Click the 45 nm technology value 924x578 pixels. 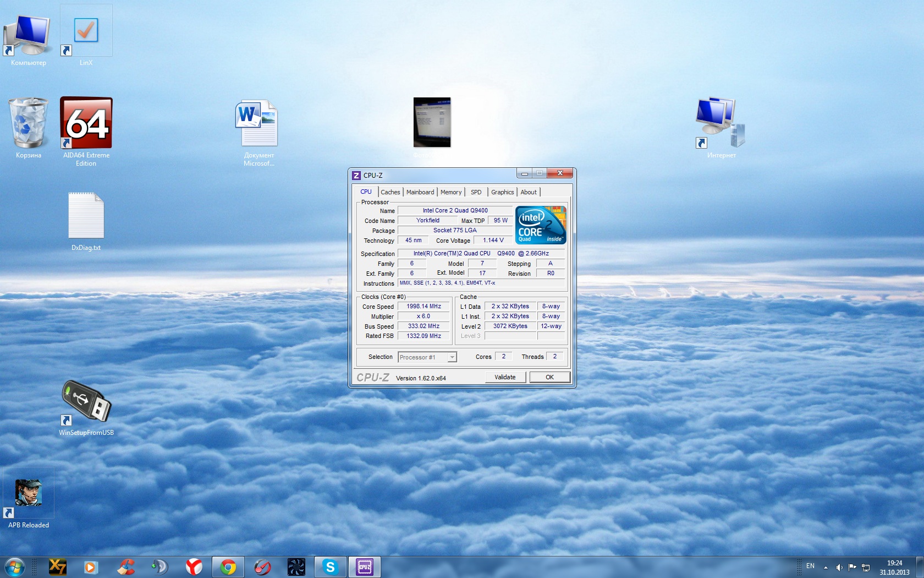point(413,240)
